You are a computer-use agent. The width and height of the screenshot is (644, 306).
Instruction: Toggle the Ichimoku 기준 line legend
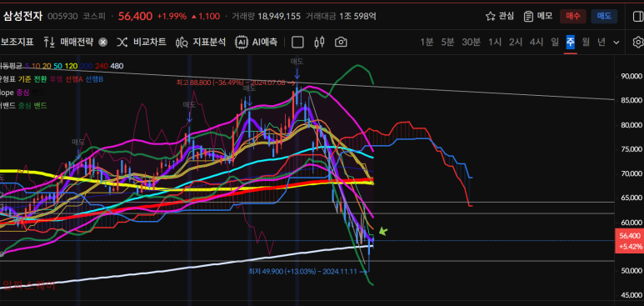pos(24,79)
